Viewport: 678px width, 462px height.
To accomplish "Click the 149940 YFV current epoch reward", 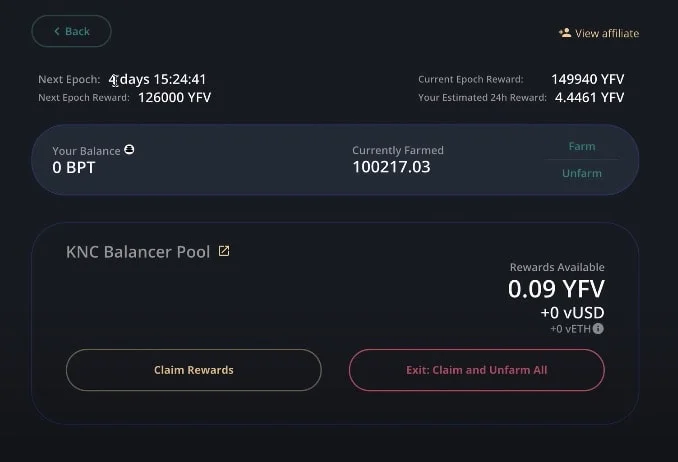I will coord(587,79).
